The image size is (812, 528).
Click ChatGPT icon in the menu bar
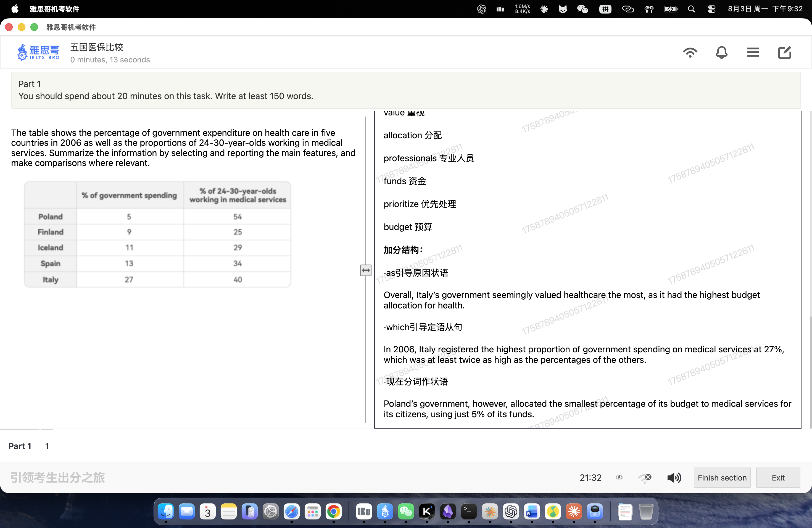point(481,9)
